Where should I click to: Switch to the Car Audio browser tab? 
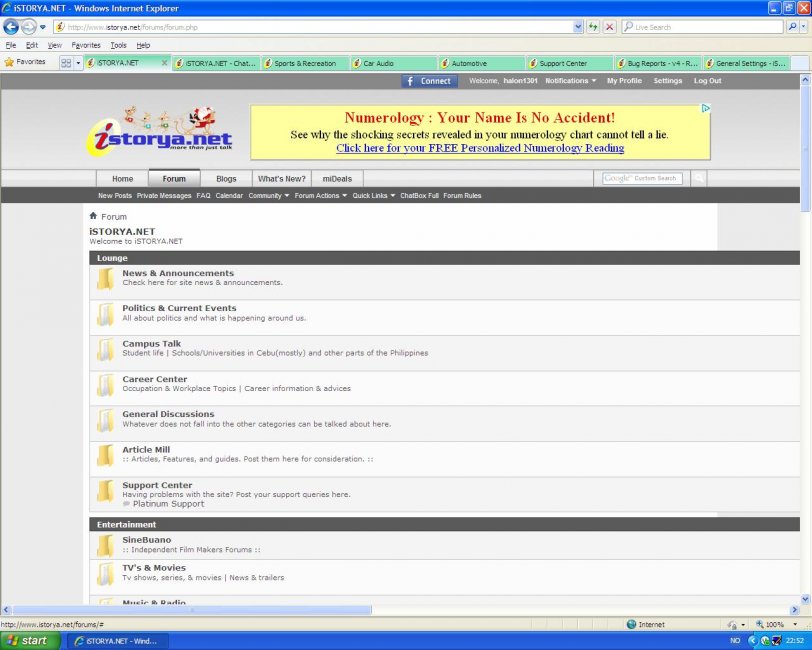click(392, 63)
